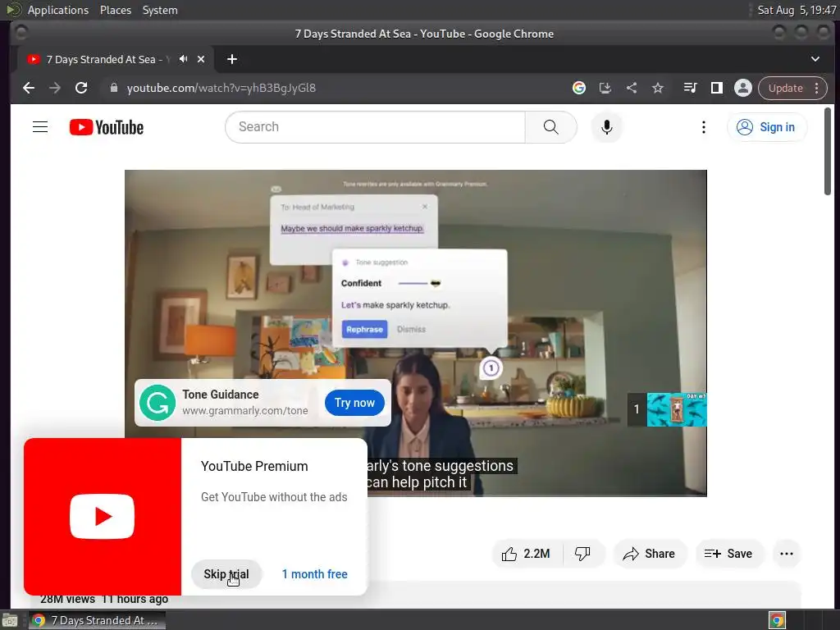The width and height of the screenshot is (840, 630).
Task: Open the Google icon in address bar
Action: (578, 88)
